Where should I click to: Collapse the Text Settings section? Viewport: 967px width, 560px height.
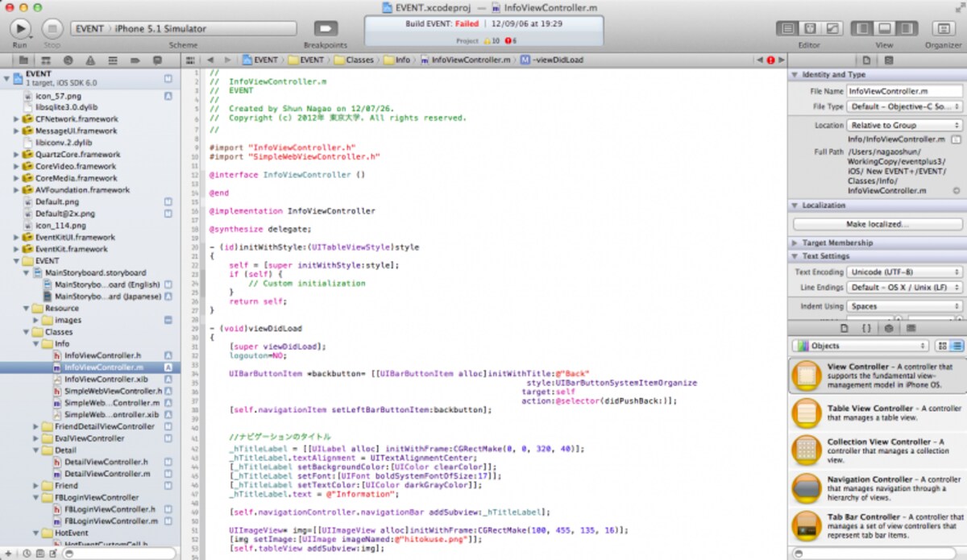(x=795, y=256)
